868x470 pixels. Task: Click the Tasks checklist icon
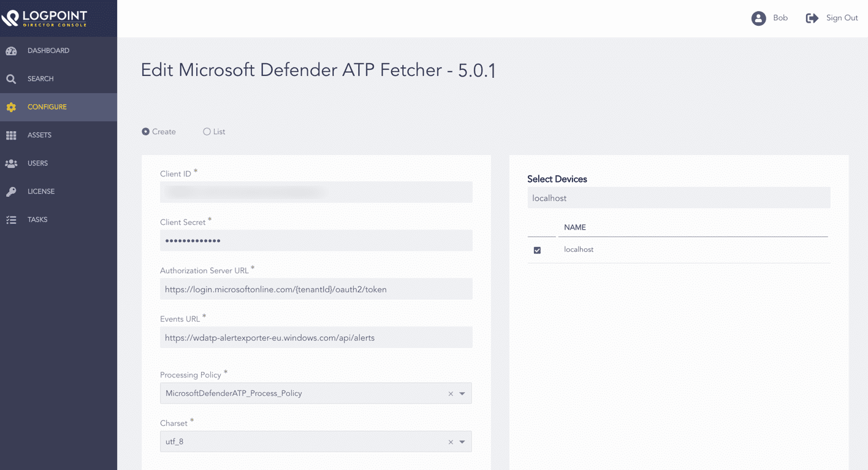(11, 220)
